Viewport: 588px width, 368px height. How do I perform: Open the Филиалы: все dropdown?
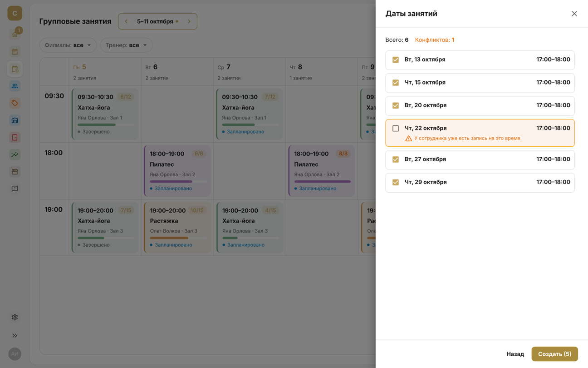(x=68, y=45)
